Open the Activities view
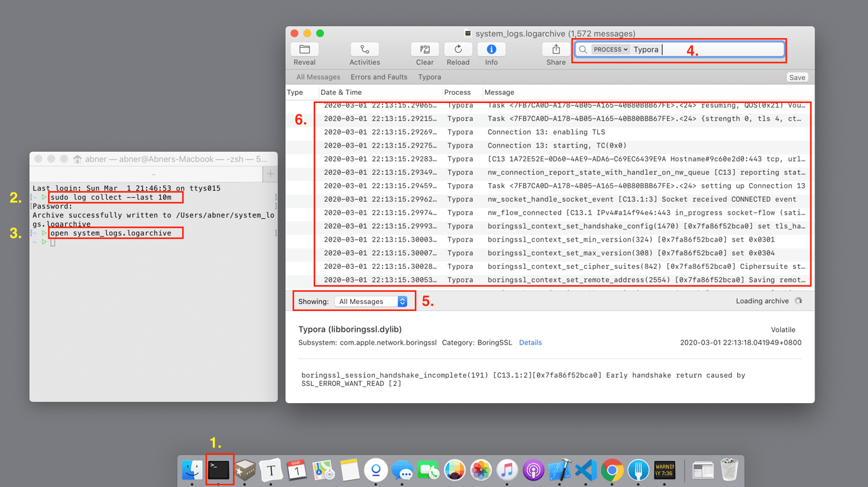Screen dimensions: 868x487 click(365, 50)
